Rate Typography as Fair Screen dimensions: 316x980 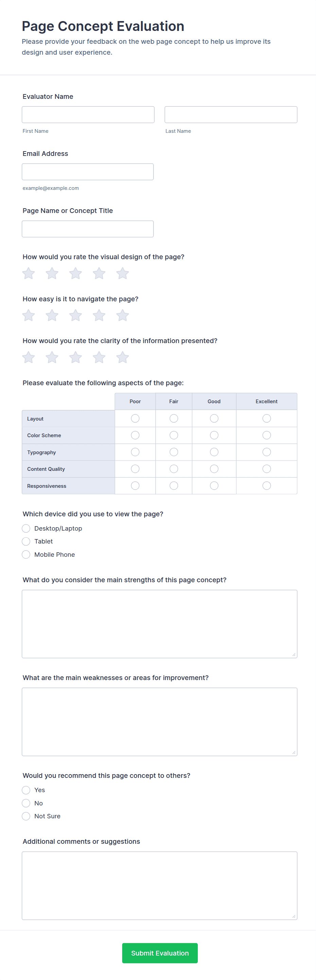[x=174, y=452]
